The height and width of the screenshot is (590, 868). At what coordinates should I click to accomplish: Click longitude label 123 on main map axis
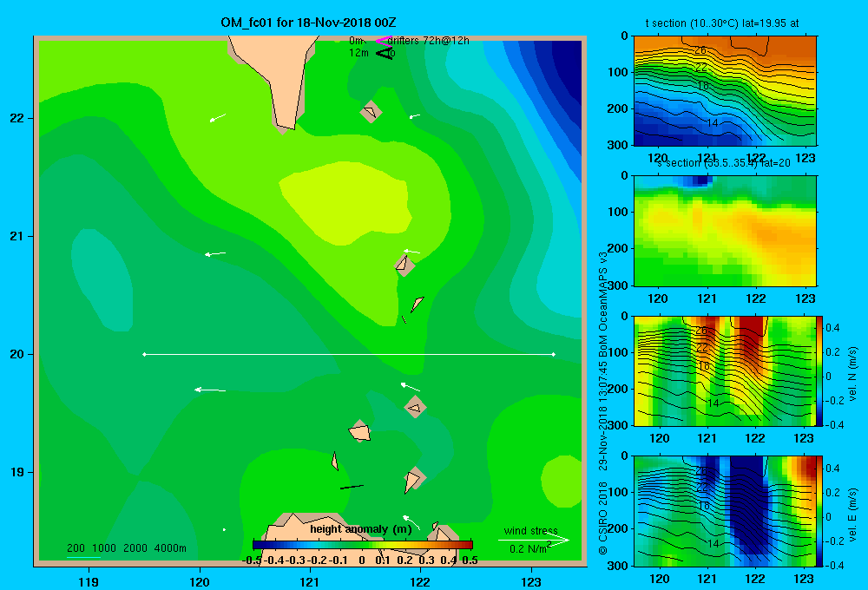click(x=531, y=581)
